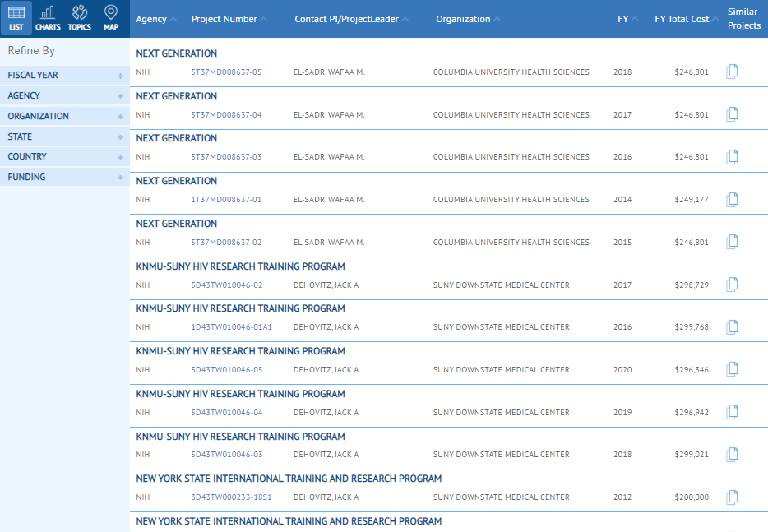Image resolution: width=768 pixels, height=532 pixels.
Task: Open project number 5T37MD008637-03
Action: [x=226, y=157]
